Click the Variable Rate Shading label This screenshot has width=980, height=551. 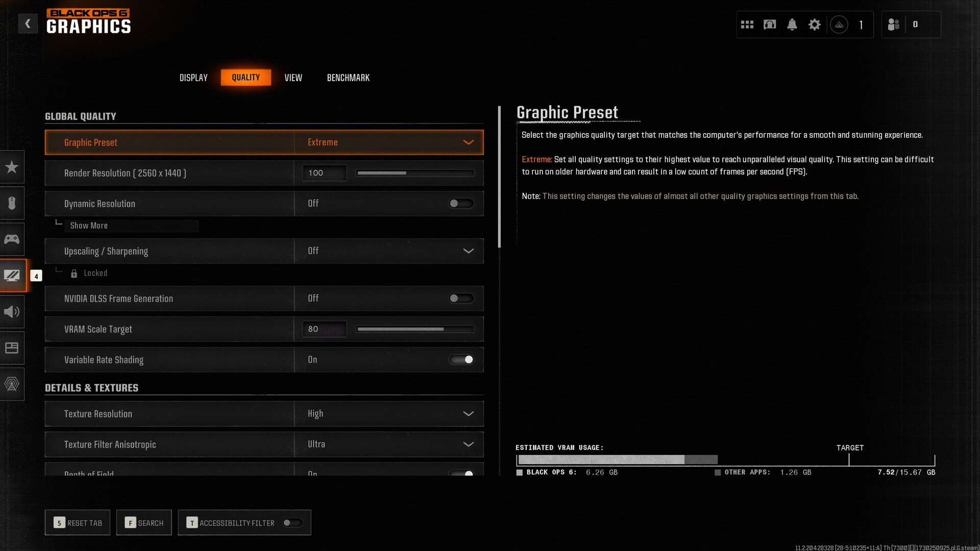[104, 360]
